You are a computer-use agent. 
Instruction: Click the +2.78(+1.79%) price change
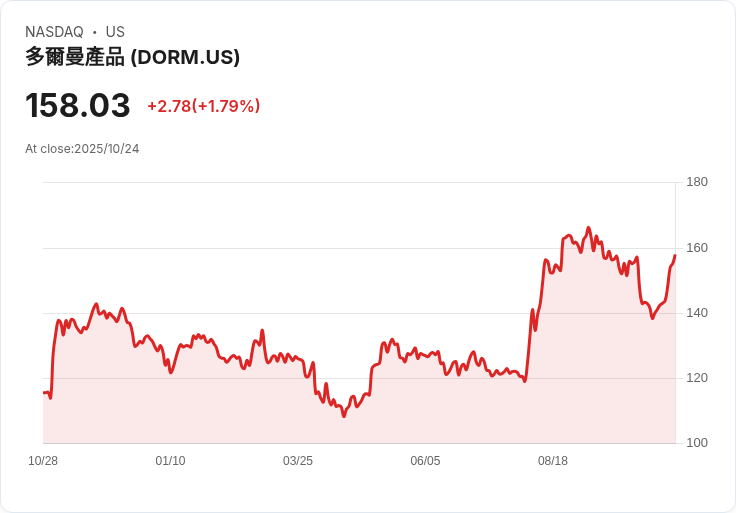pyautogui.click(x=203, y=106)
